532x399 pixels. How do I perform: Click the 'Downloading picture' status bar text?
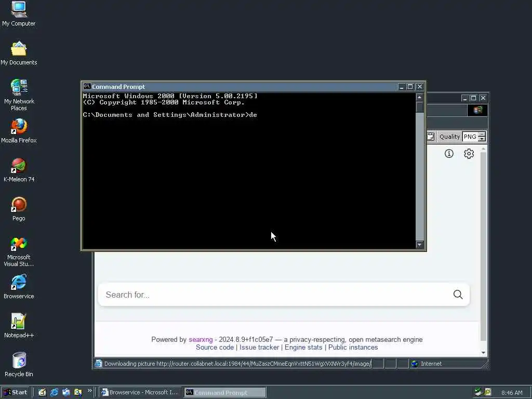click(x=237, y=364)
